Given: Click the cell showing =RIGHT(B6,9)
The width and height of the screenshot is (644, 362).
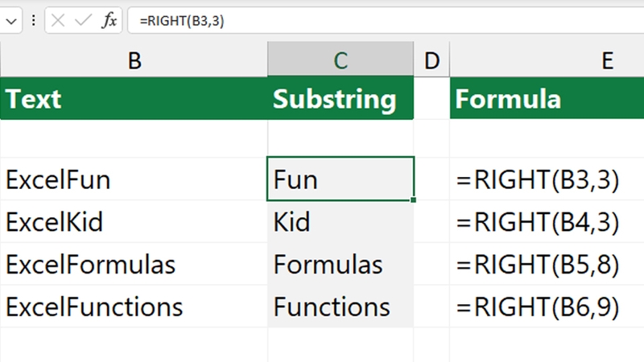Looking at the screenshot, I should pyautogui.click(x=547, y=306).
